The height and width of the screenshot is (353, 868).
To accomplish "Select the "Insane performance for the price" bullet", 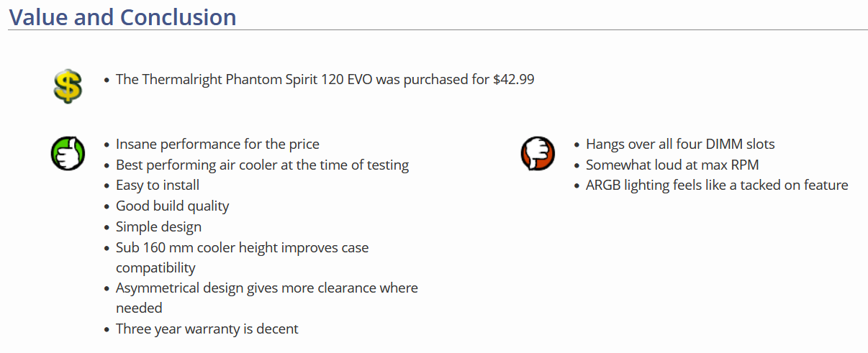I will 217,144.
